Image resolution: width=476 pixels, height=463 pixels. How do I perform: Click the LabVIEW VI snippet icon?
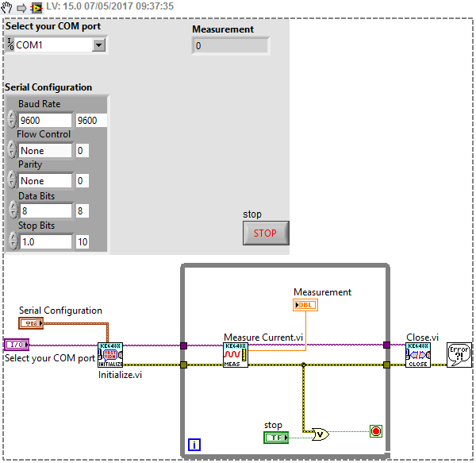click(x=36, y=8)
